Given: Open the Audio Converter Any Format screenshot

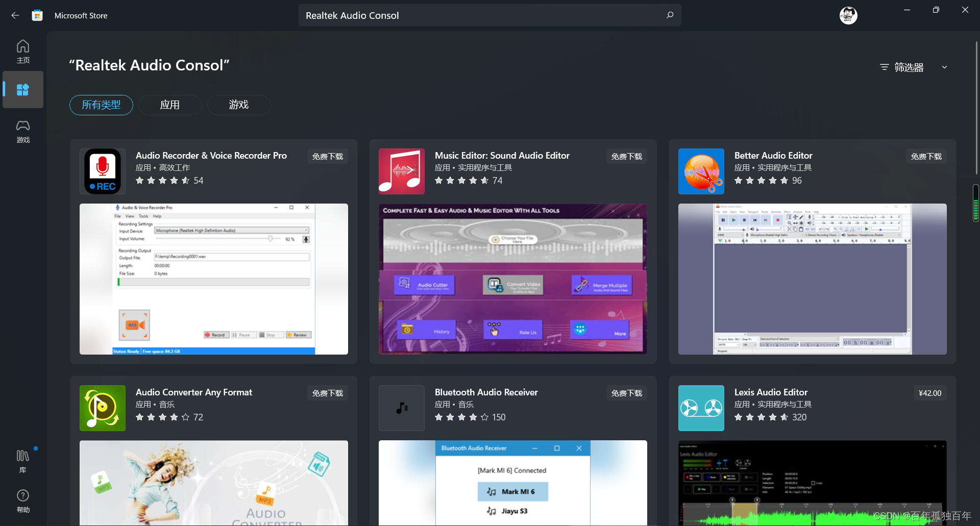Looking at the screenshot, I should pos(214,483).
